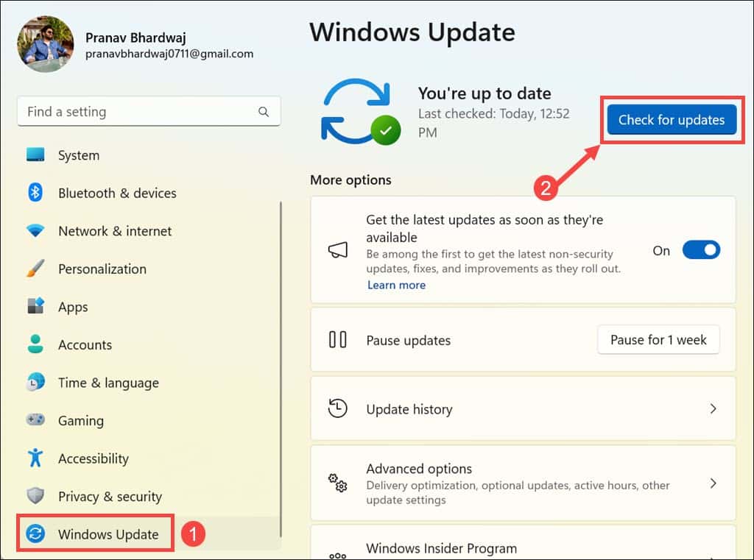Image resolution: width=754 pixels, height=560 pixels.
Task: Click the Bluetooth icon in the sidebar
Action: [35, 192]
